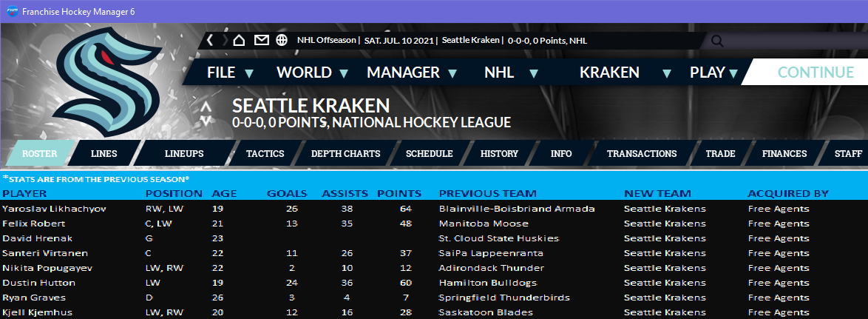Open the FILE dropdown menu
Image resolution: width=868 pixels, height=319 pixels.
click(230, 73)
